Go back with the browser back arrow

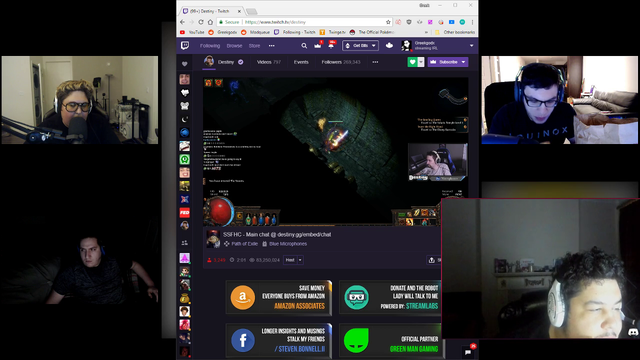[x=182, y=22]
